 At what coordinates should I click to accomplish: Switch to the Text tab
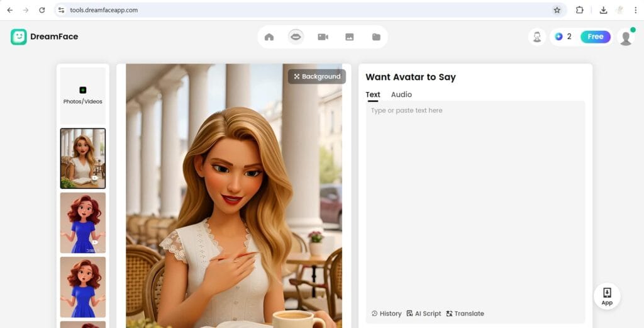click(x=373, y=94)
